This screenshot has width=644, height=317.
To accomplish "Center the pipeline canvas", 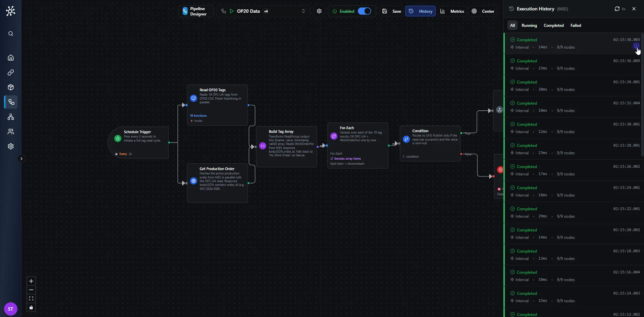I will pyautogui.click(x=483, y=11).
